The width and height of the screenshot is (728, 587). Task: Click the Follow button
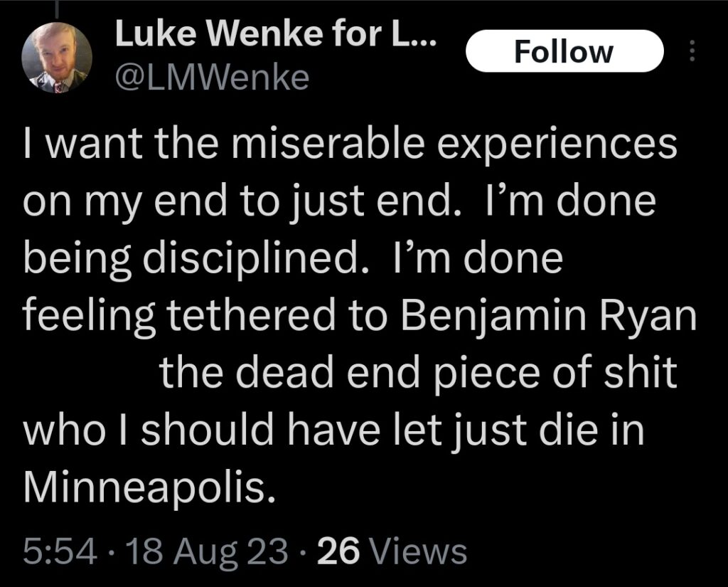(565, 50)
